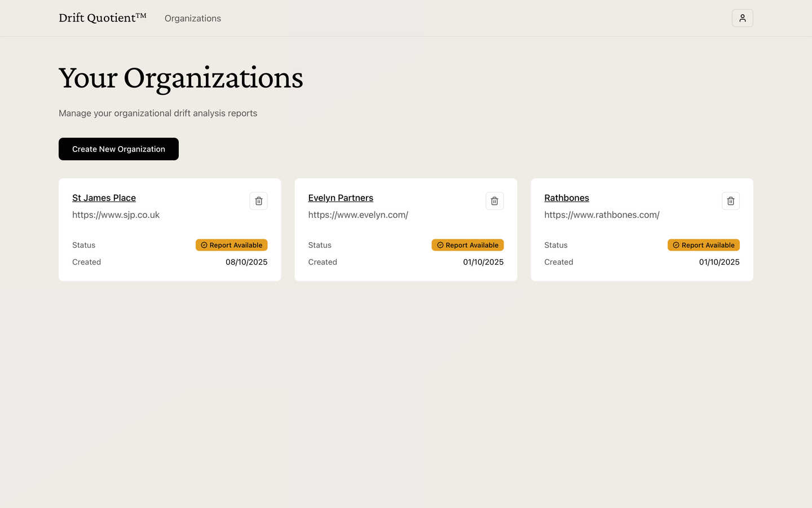Click Evelyn Partners Report Available badge
The width and height of the screenshot is (812, 508).
tap(467, 245)
